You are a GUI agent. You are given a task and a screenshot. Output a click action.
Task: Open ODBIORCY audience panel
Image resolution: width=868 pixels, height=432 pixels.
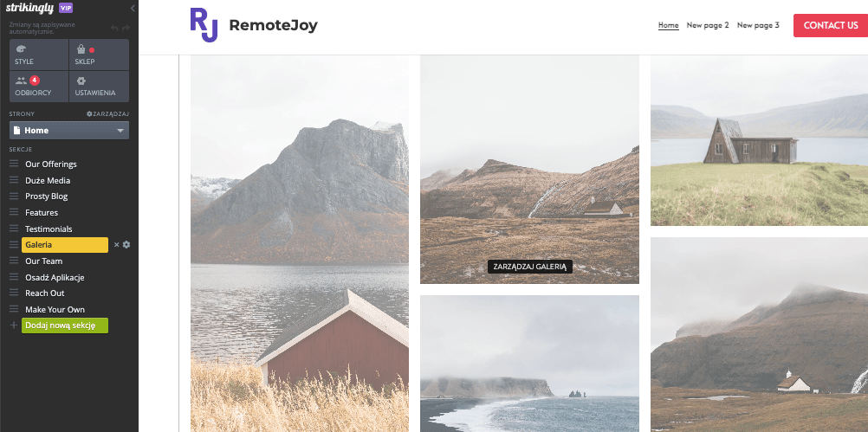click(39, 87)
